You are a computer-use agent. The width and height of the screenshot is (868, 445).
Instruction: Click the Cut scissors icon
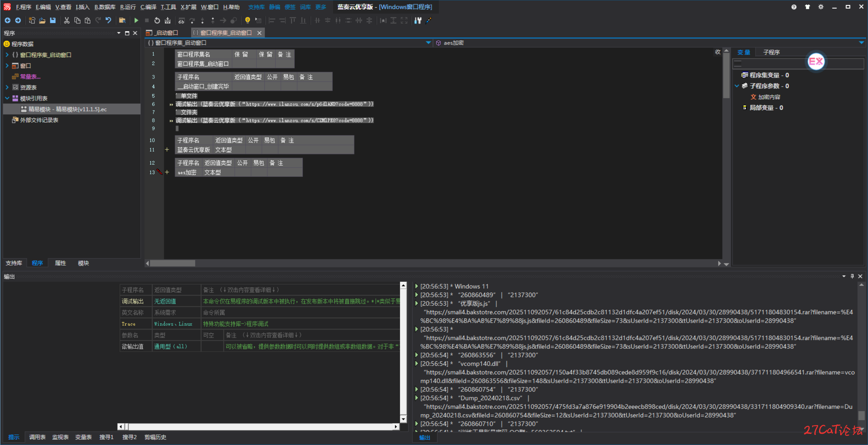(x=67, y=21)
